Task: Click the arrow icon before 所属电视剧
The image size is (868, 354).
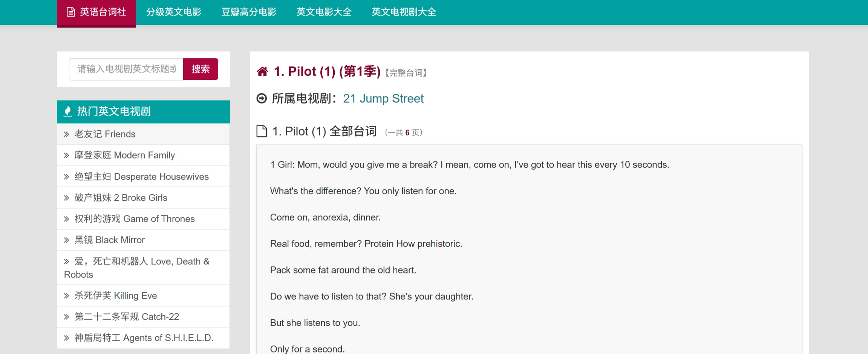Action: click(x=261, y=98)
